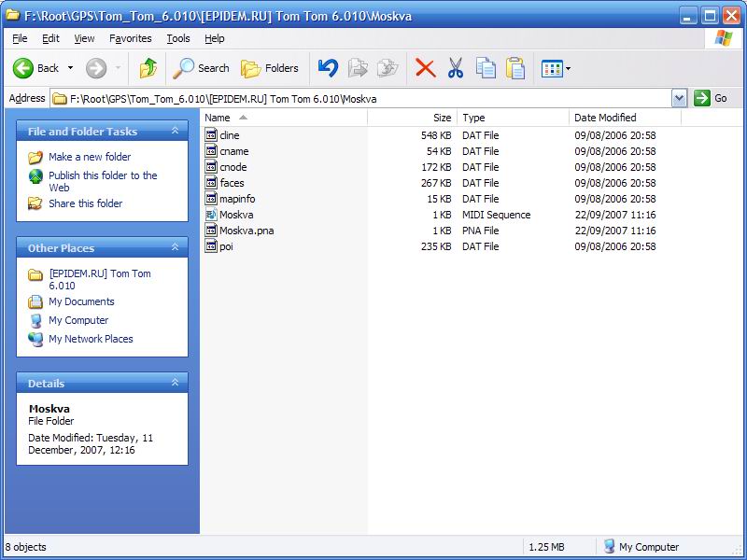Open the Favorites menu
Viewport: 747px width, 560px height.
click(130, 38)
